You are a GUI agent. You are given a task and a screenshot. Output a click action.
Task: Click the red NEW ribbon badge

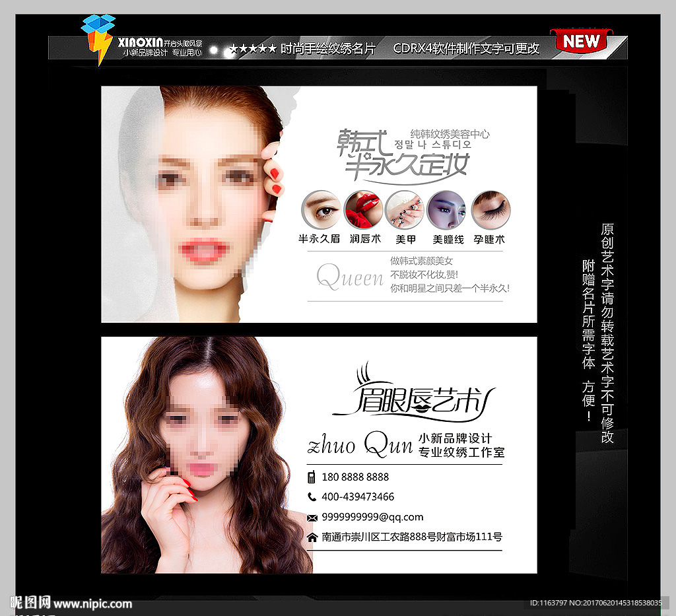point(581,42)
